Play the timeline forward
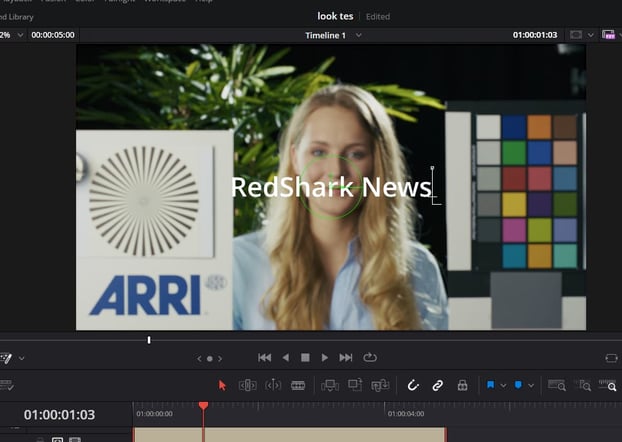 324,358
